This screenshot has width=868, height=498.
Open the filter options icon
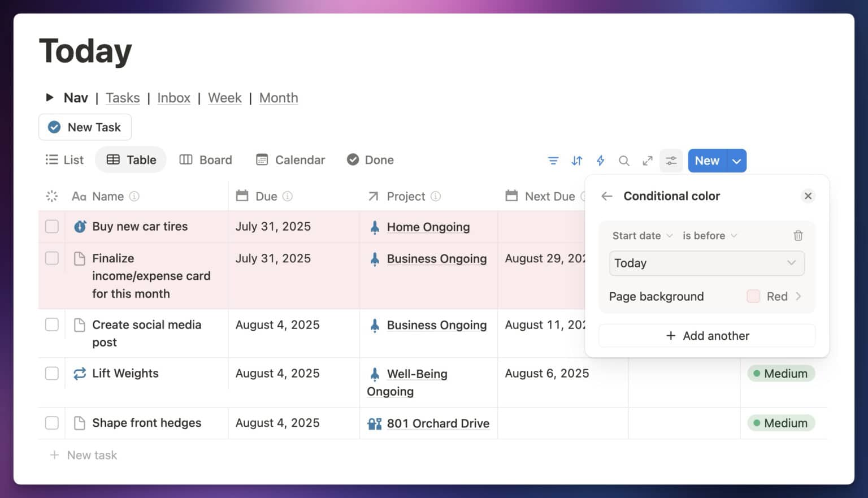(553, 161)
